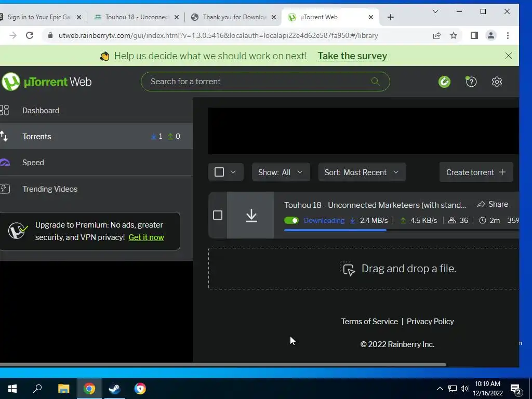Open the Chrome tab search chevron
532x399 pixels.
pyautogui.click(x=435, y=11)
